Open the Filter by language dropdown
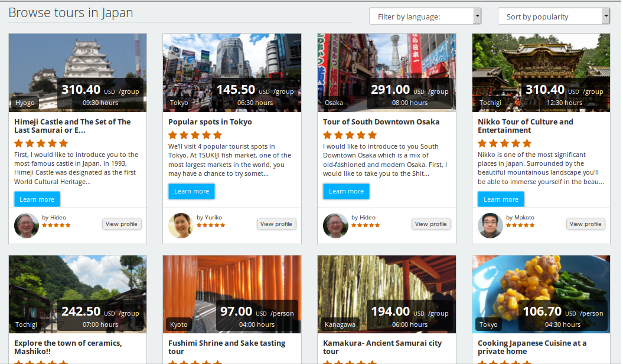623x364 pixels. pyautogui.click(x=425, y=17)
